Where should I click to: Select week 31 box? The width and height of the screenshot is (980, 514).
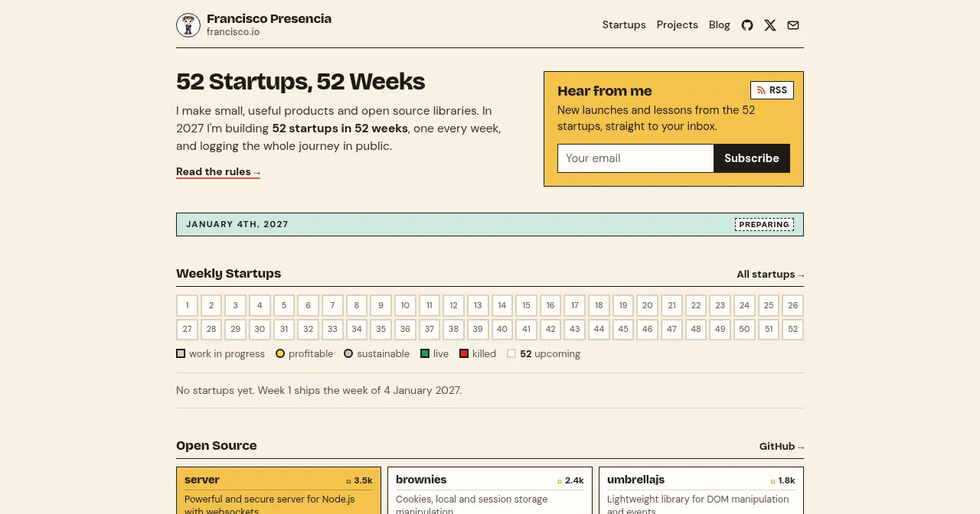(284, 330)
